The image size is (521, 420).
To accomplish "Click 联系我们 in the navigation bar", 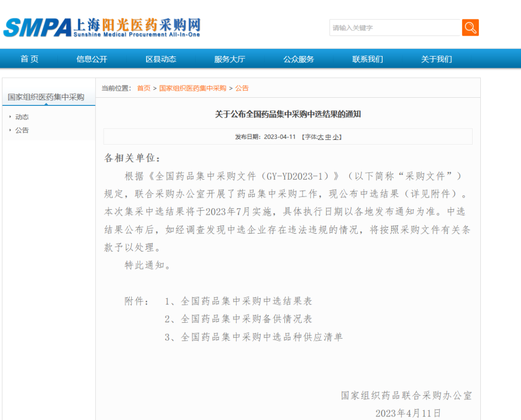I will click(x=367, y=59).
